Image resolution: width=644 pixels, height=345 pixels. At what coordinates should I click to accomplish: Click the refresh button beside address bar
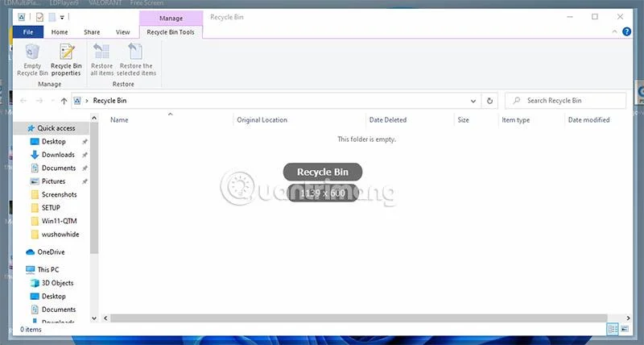(x=489, y=101)
